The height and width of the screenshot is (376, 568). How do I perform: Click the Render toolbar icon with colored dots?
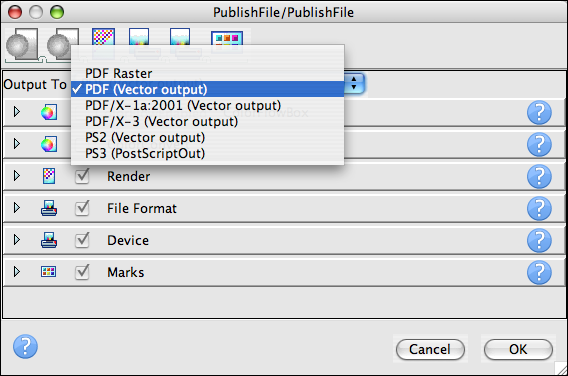104,37
